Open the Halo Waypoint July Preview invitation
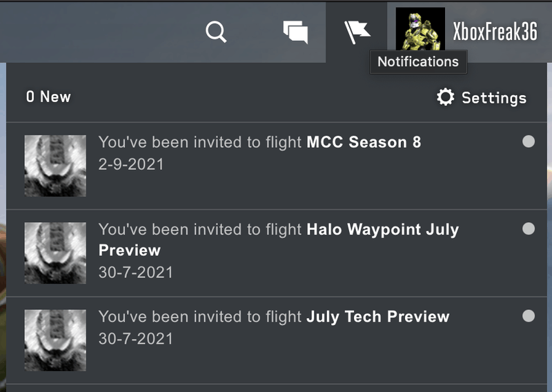Screen dimensions: 552x392 pyautogui.click(x=382, y=229)
